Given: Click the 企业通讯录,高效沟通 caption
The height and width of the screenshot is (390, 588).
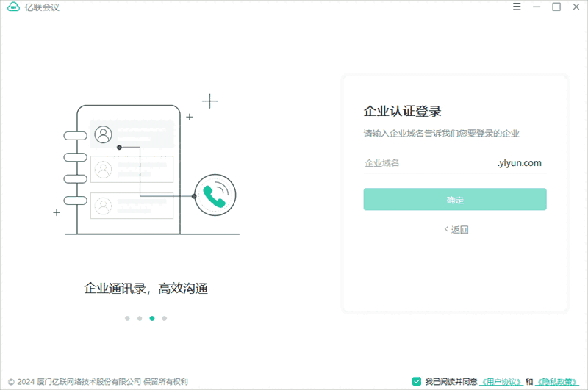Looking at the screenshot, I should (x=146, y=288).
